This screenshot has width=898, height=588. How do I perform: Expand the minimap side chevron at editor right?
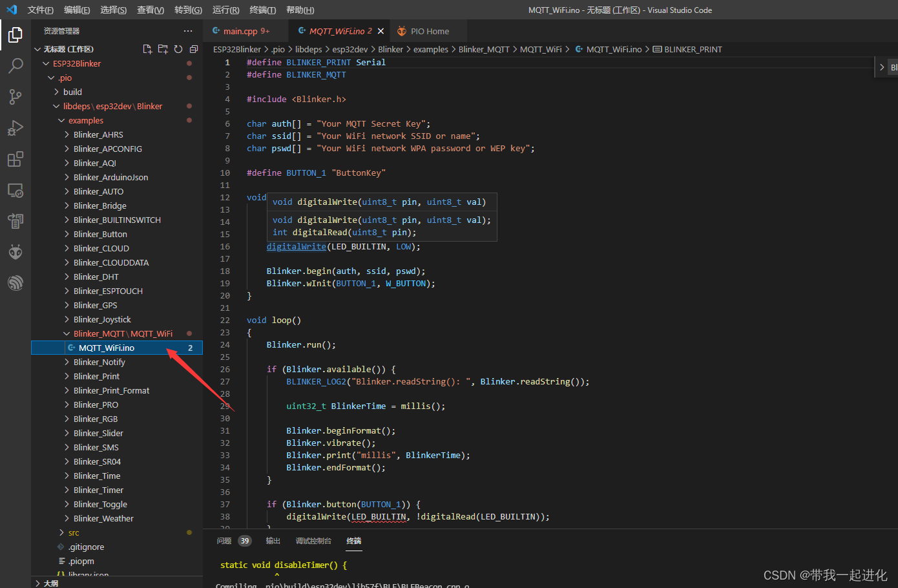click(x=882, y=67)
